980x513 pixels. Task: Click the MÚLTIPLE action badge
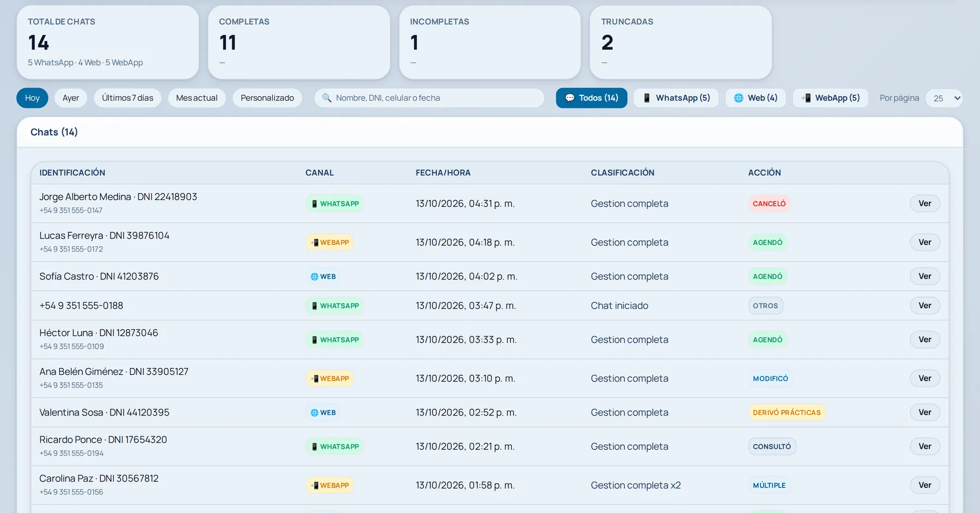point(769,485)
